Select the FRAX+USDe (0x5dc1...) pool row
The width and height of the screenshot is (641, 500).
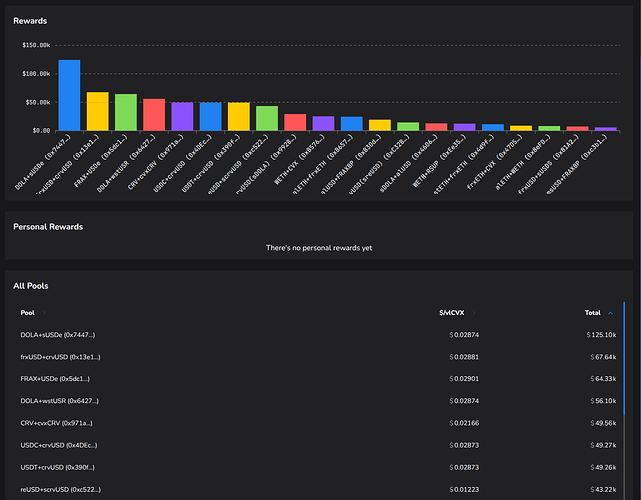55,378
